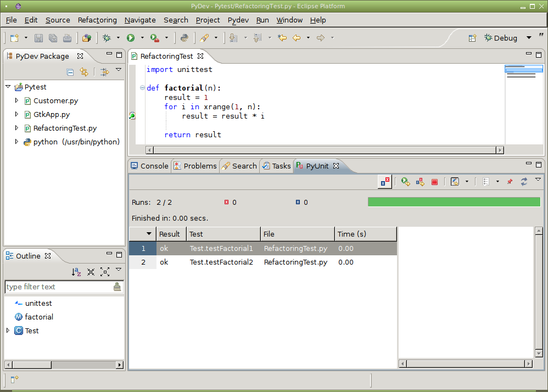Toggle Show only errors in PyUnit view
Screen dimensions: 548x392
point(385,182)
